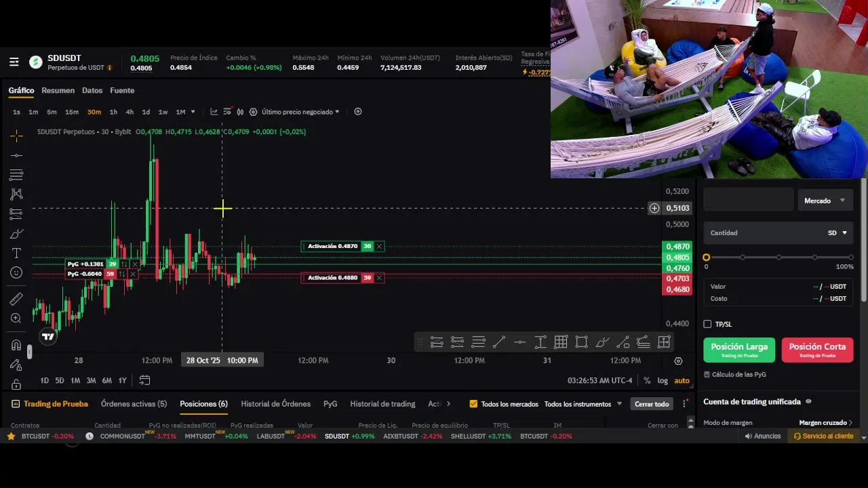868x488 pixels.
Task: Open Margen cruzado margin mode selector
Action: click(x=825, y=423)
